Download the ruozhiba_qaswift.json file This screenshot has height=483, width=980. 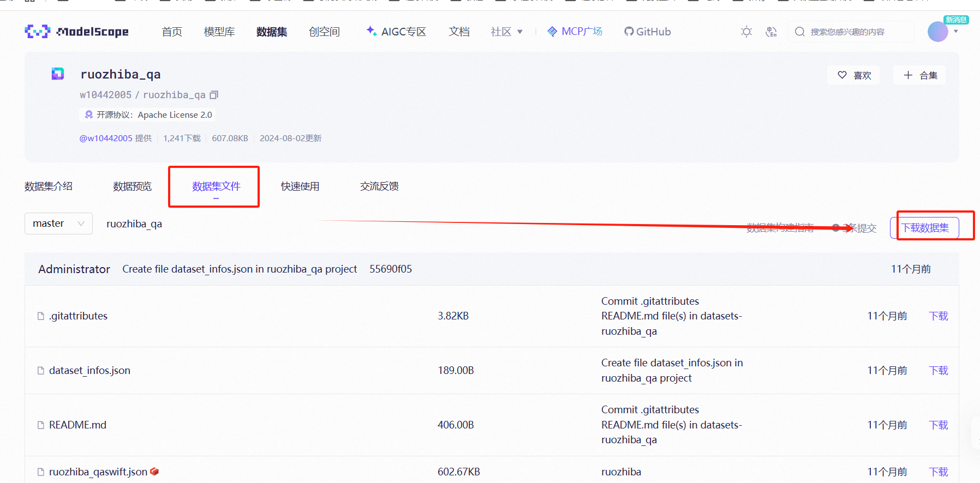939,472
